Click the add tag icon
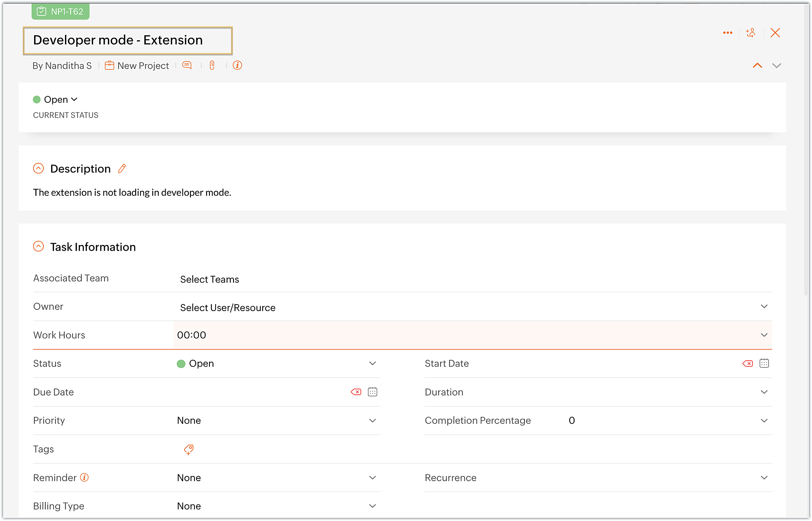 [x=189, y=449]
